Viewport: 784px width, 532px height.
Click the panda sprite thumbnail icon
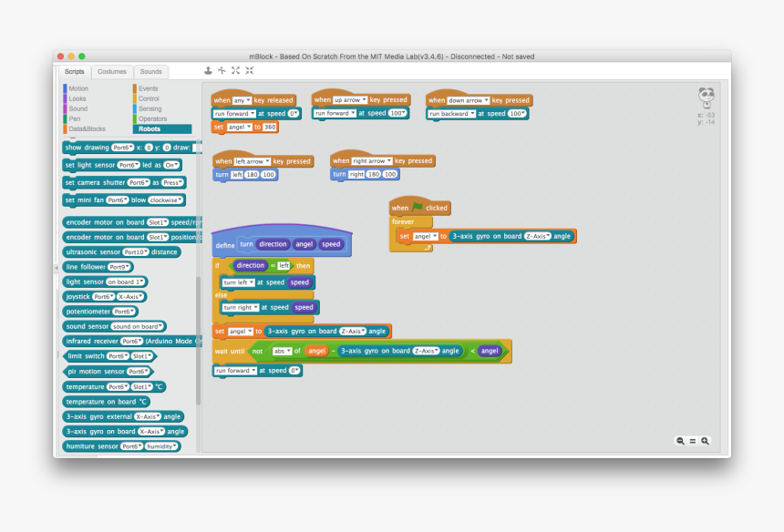tap(706, 95)
